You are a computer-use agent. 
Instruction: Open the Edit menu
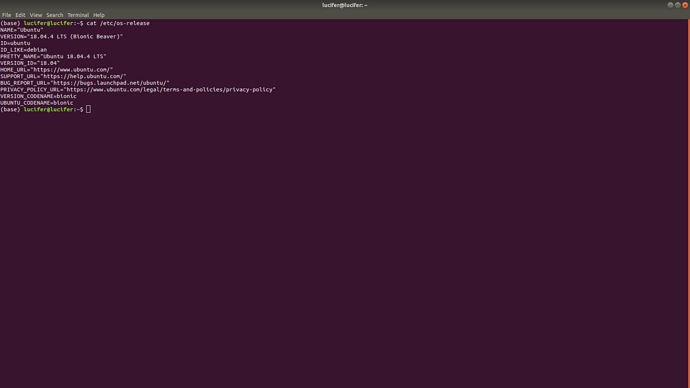pos(20,15)
